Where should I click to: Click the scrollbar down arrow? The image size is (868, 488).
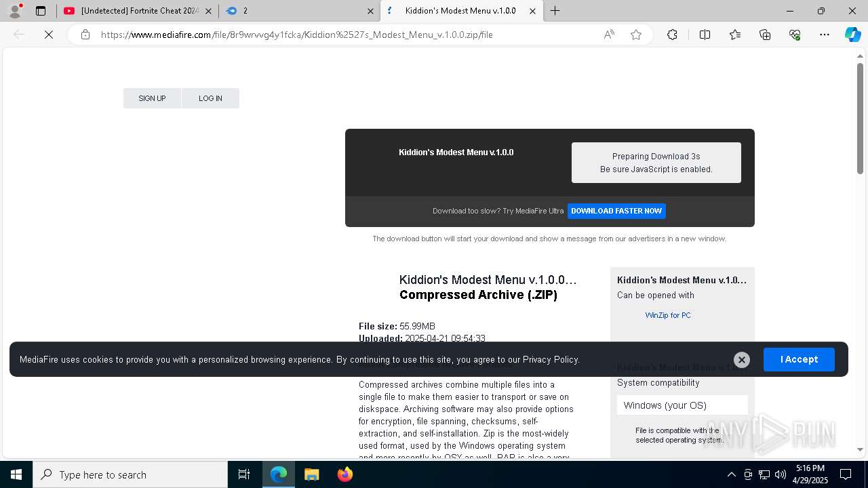coord(861,449)
